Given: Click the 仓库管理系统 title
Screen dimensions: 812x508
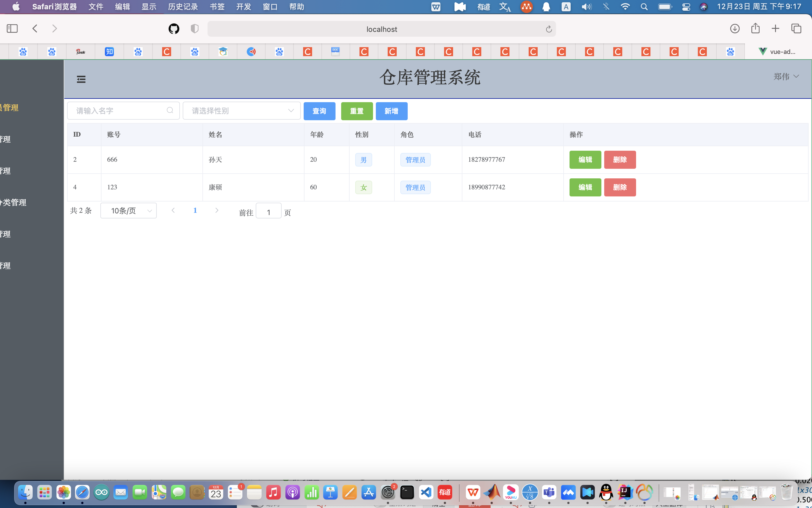Looking at the screenshot, I should 430,78.
